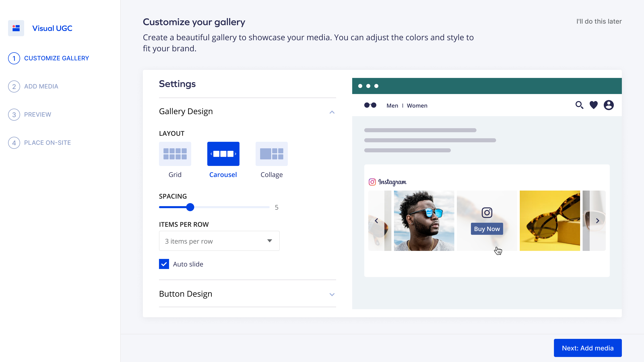Go to Add Media step
Image resolution: width=644 pixels, height=362 pixels.
coord(41,86)
